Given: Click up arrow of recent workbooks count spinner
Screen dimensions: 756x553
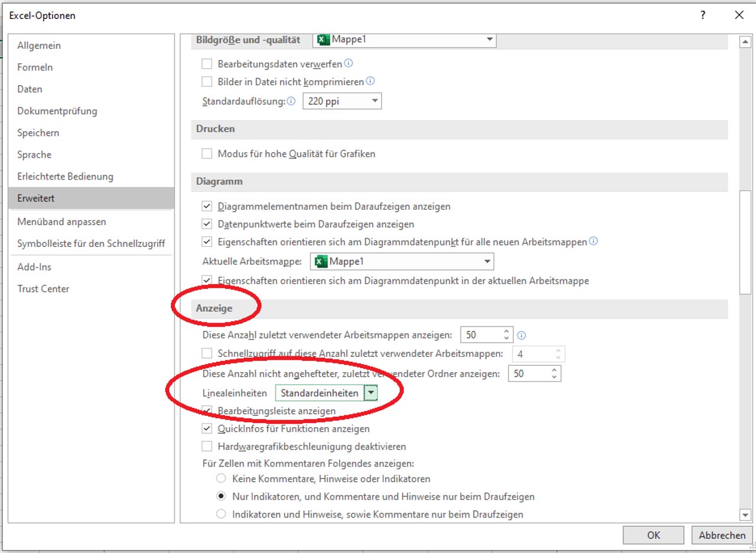Looking at the screenshot, I should (x=506, y=331).
